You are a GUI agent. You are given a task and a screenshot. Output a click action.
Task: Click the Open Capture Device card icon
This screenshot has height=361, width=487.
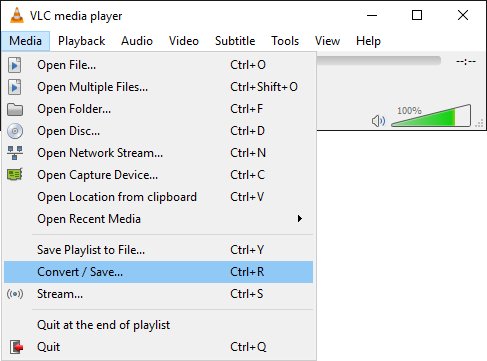(15, 175)
